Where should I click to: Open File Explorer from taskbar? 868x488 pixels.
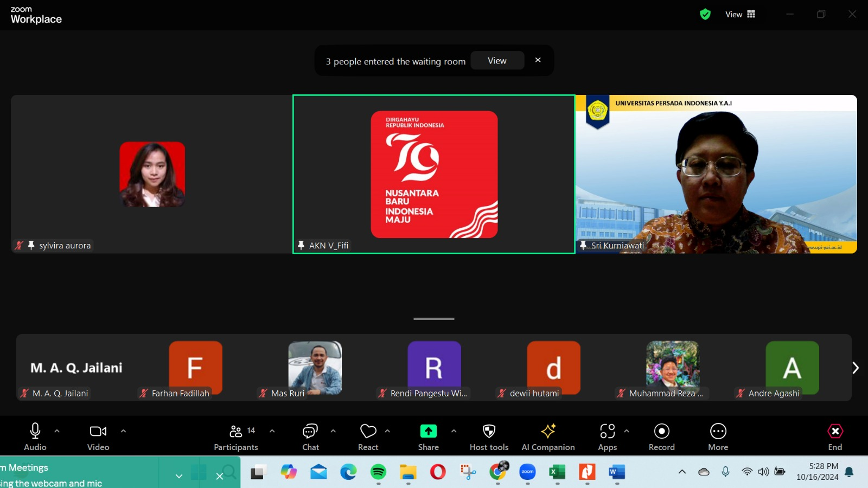(x=408, y=472)
